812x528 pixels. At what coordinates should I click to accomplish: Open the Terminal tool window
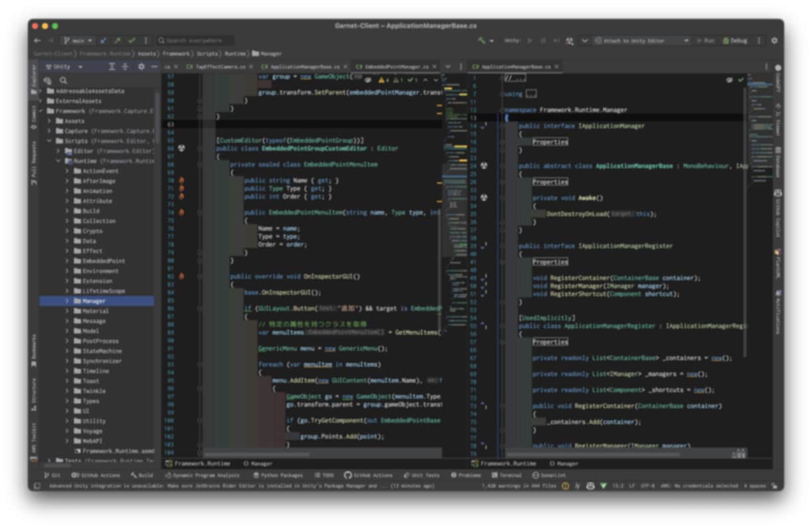tap(507, 475)
